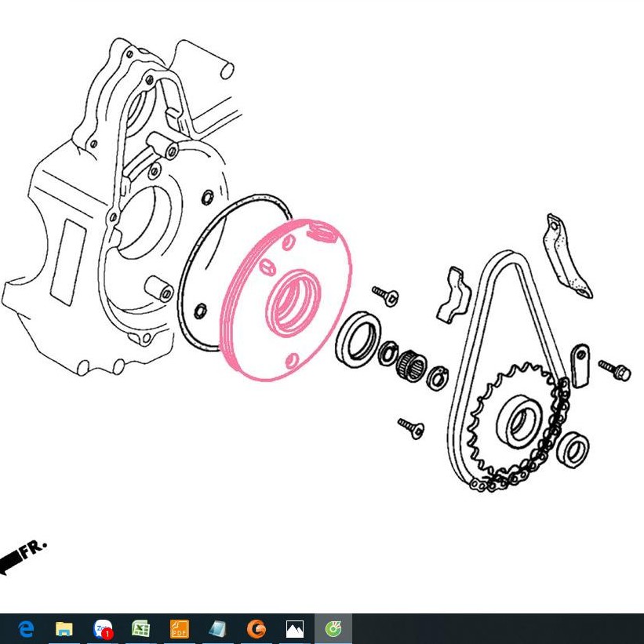The width and height of the screenshot is (644, 644).
Task: Select the large oil seal beside the pink plate
Action: (x=358, y=337)
